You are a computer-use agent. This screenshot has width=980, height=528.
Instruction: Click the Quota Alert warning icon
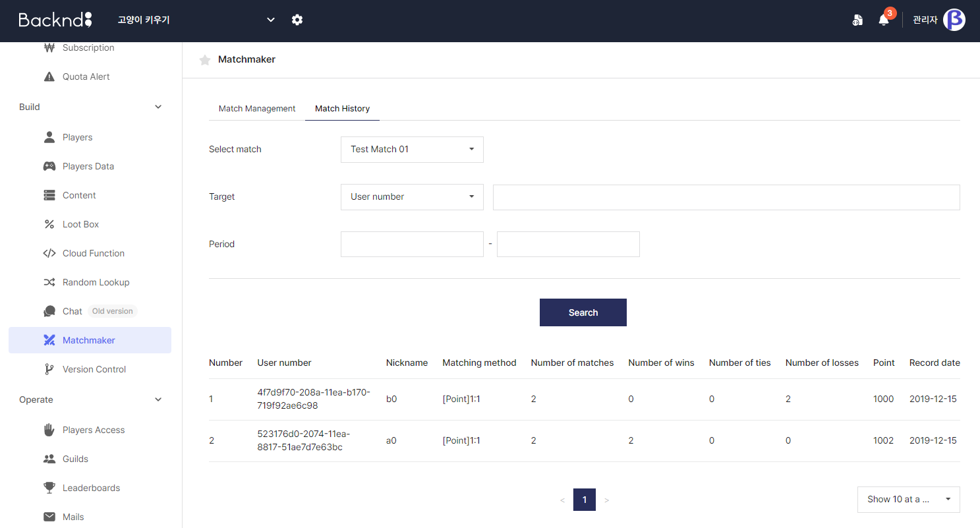click(x=49, y=76)
